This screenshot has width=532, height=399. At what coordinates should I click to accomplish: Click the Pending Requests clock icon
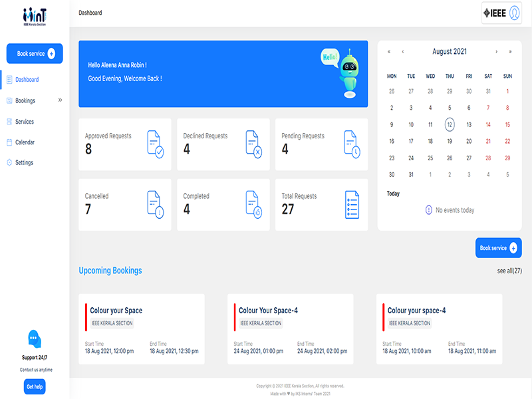[352, 144]
